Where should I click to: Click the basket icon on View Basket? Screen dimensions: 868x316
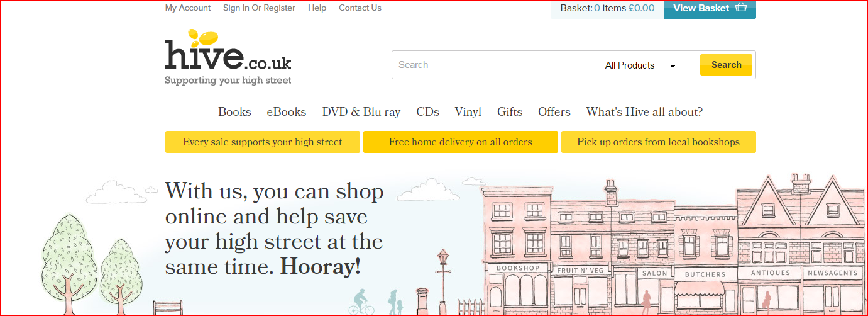[741, 8]
